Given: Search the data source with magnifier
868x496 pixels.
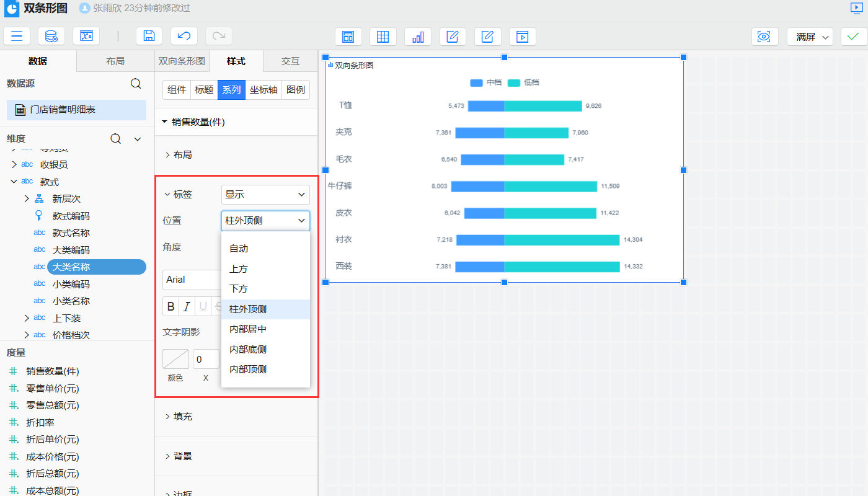Looking at the screenshot, I should click(x=136, y=84).
